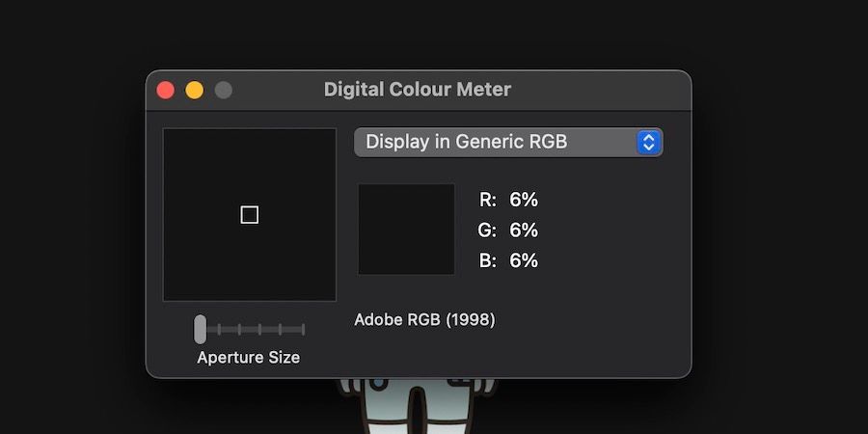
Task: Click the R: 6% red value readout
Action: point(509,200)
